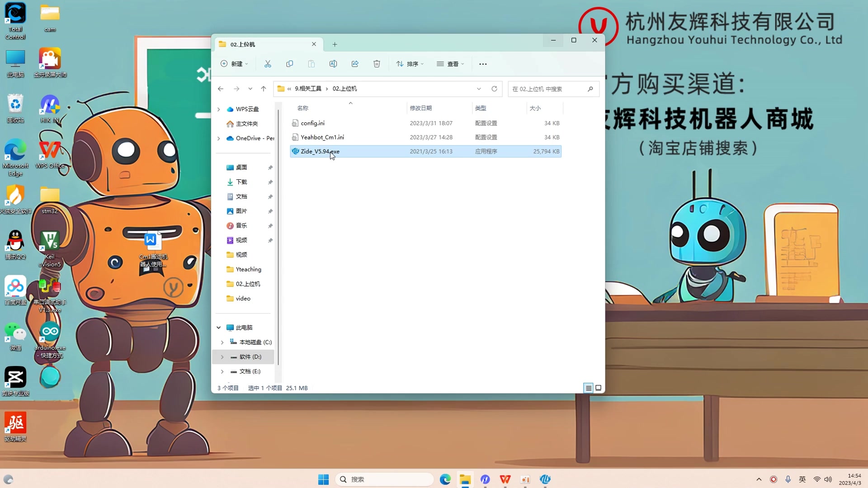Select the 百度网盘 desktop icon
Image resolution: width=868 pixels, height=488 pixels.
click(15, 291)
